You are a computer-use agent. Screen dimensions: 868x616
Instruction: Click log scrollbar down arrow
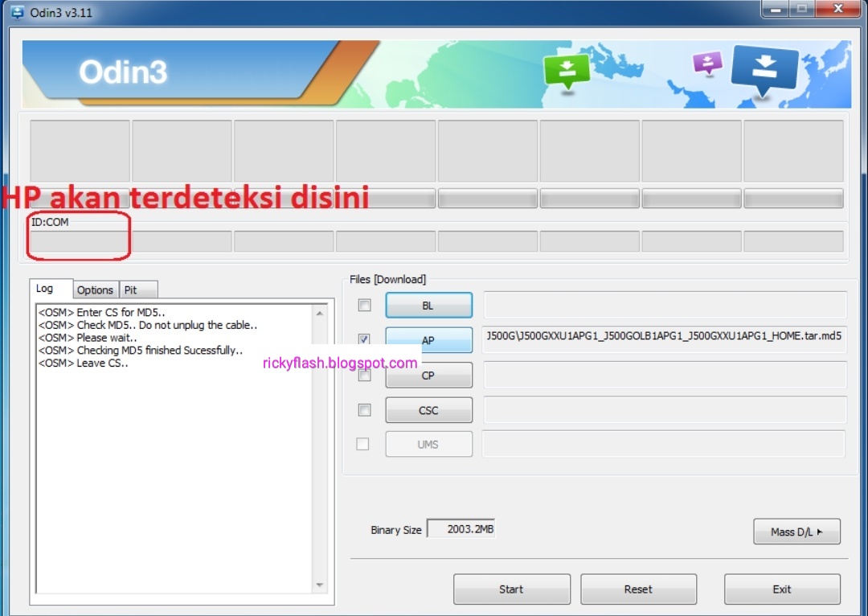[x=319, y=585]
